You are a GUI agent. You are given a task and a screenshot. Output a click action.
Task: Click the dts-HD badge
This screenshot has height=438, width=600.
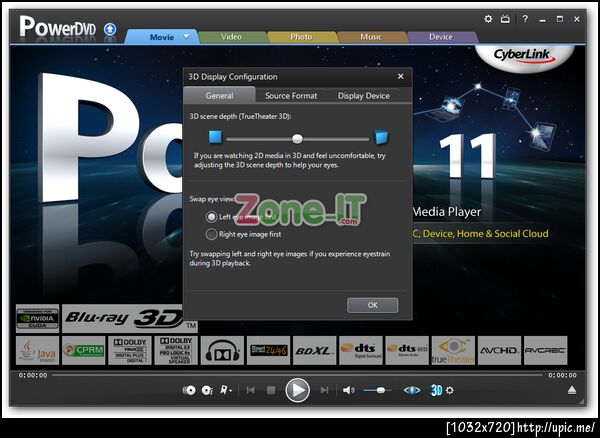(407, 350)
